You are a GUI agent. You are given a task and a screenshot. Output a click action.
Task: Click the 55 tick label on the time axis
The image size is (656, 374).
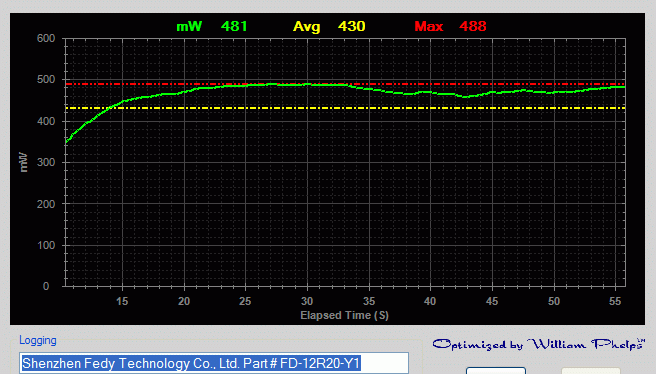(x=615, y=301)
